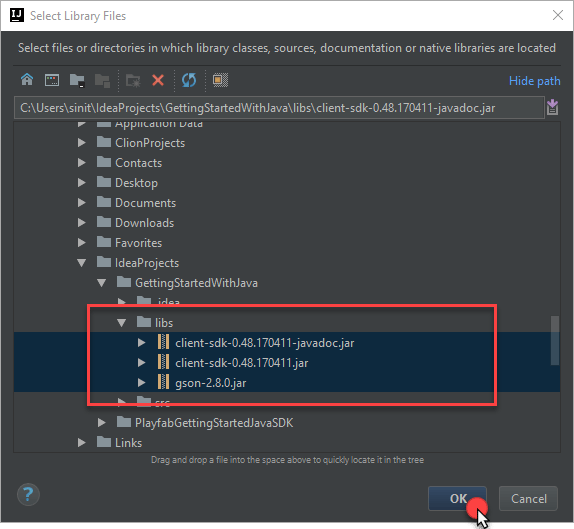Click the red Delete icon
The image size is (574, 529).
click(158, 80)
